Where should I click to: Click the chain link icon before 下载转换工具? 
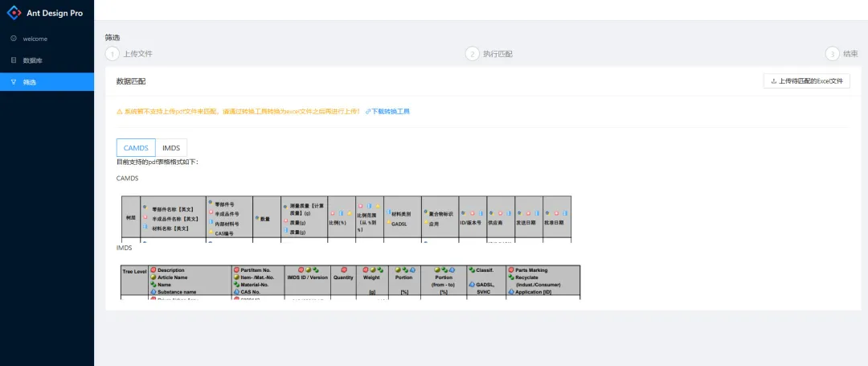tap(367, 112)
